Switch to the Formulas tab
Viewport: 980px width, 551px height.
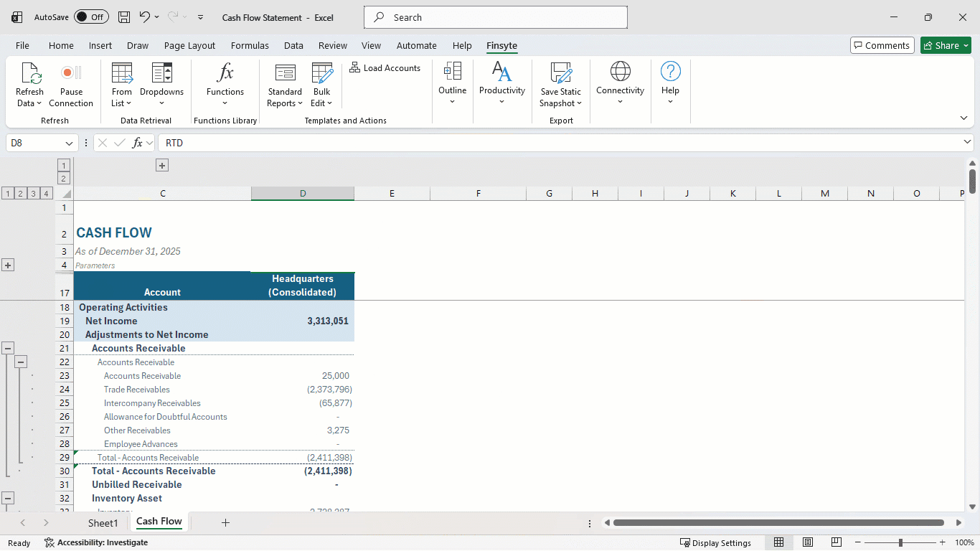pyautogui.click(x=250, y=45)
